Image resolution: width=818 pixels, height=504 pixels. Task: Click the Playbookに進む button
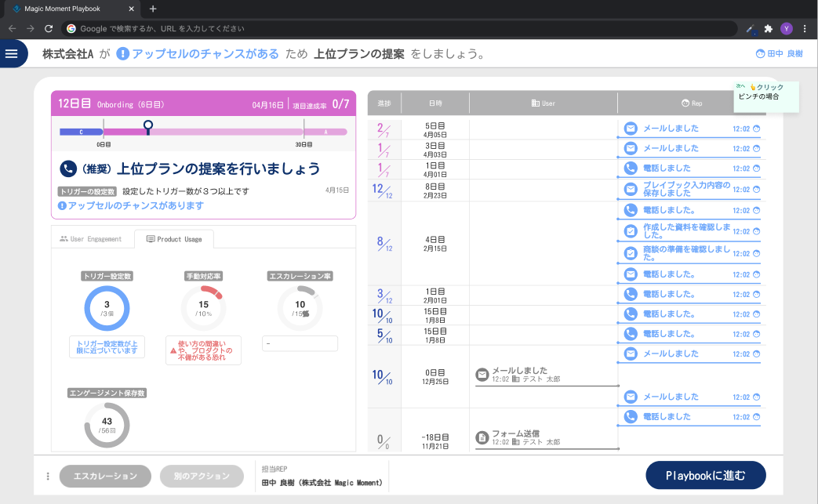coord(705,475)
